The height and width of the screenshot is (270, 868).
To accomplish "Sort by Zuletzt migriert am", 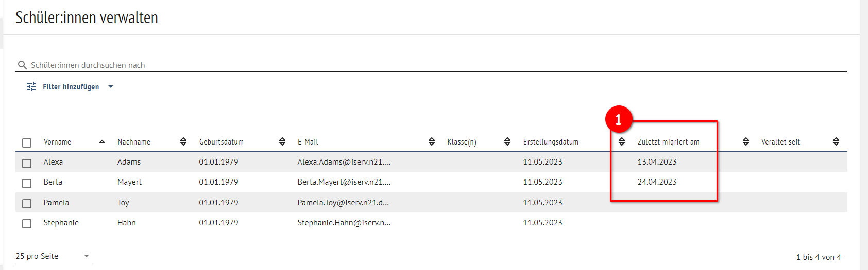I will click(x=746, y=142).
